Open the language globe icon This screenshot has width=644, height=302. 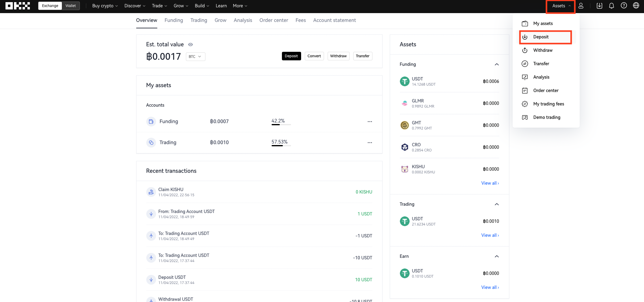[636, 6]
